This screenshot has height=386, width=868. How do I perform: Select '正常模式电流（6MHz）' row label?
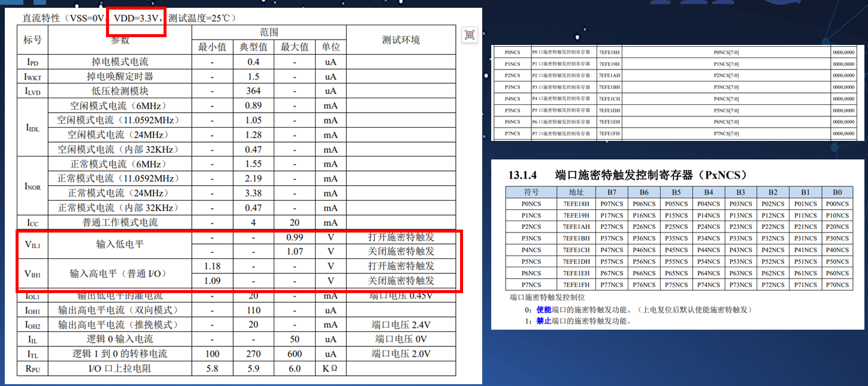point(120,164)
